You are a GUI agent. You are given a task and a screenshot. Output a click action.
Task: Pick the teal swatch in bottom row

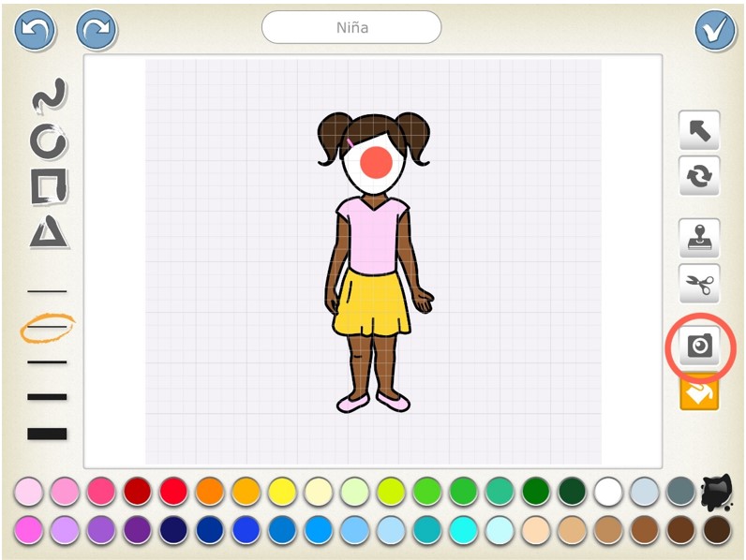coord(426,530)
